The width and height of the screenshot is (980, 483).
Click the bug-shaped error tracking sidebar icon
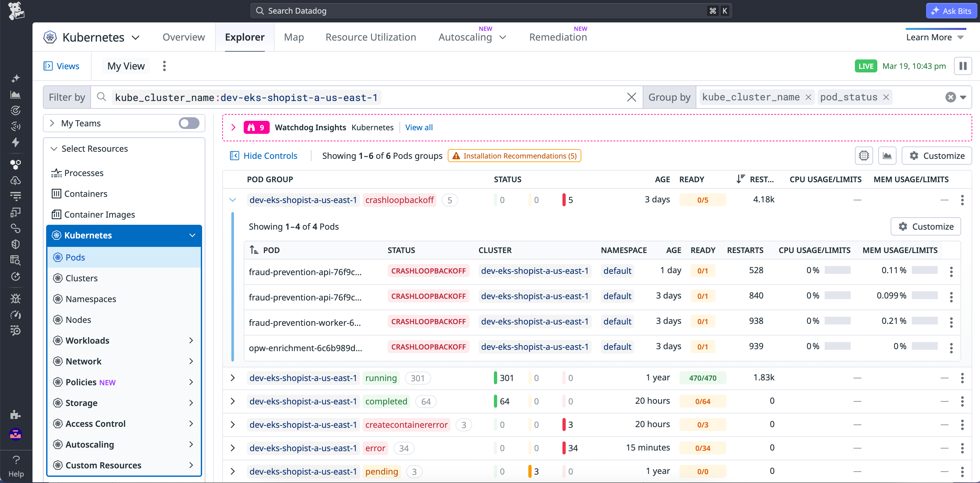click(x=16, y=298)
